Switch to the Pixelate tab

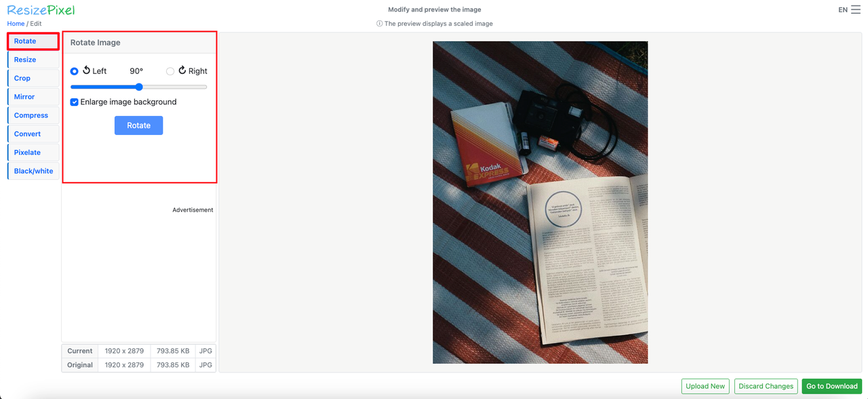pyautogui.click(x=33, y=153)
